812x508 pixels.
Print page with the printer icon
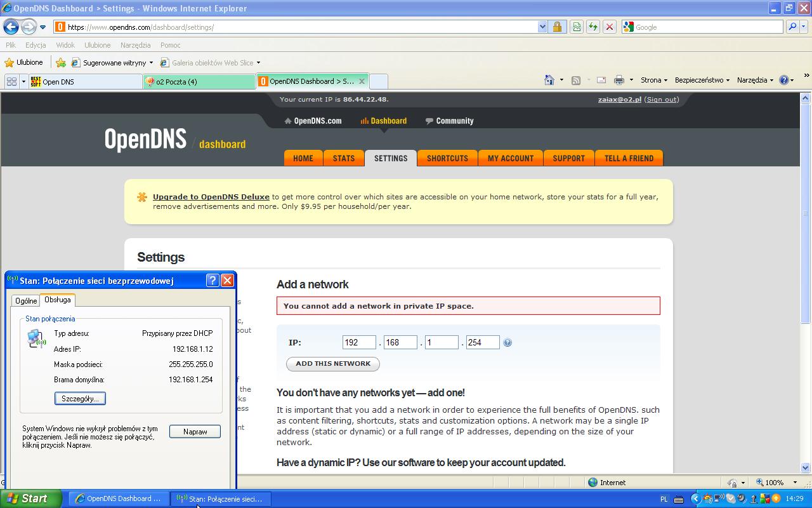click(x=619, y=80)
